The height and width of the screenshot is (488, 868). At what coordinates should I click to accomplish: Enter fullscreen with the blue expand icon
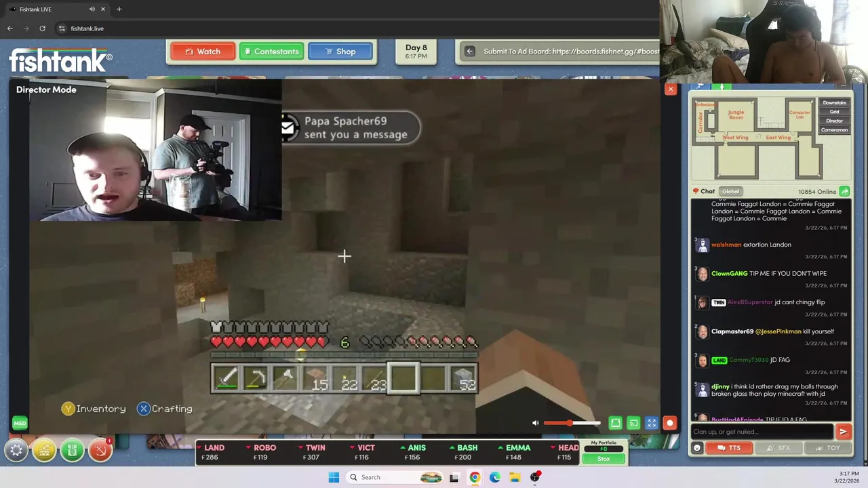coord(652,423)
